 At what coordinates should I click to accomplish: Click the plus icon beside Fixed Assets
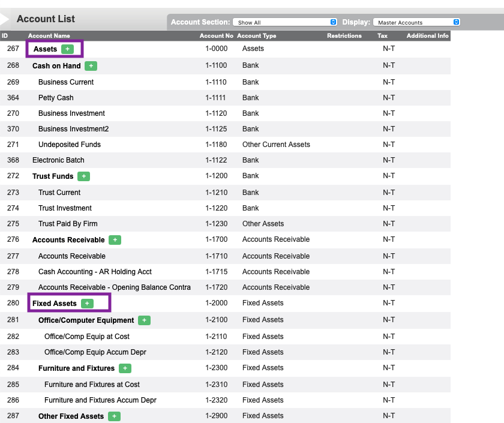87,303
